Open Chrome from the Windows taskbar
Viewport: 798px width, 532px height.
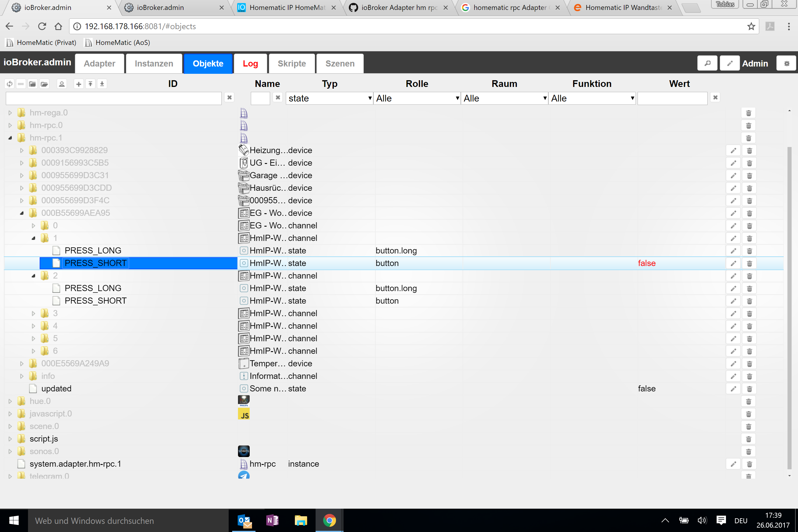coord(329,520)
